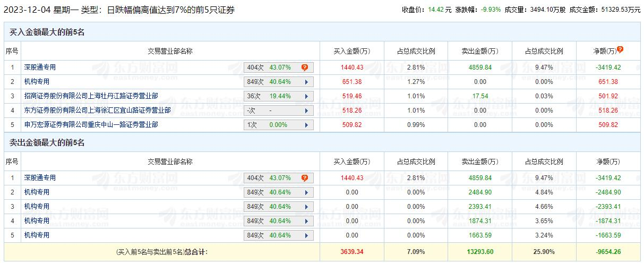644x263 pixels.
Task: Open 机构专用 link in buy-list row 2
Action: [x=37, y=82]
